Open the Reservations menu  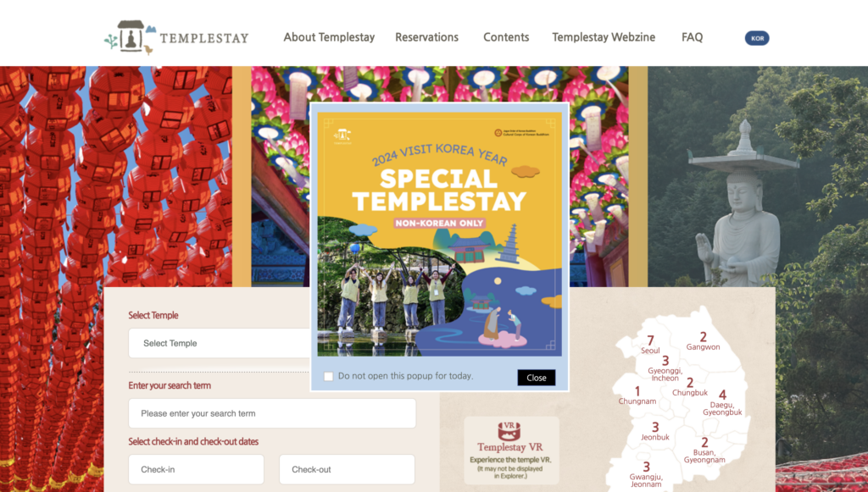pos(427,37)
